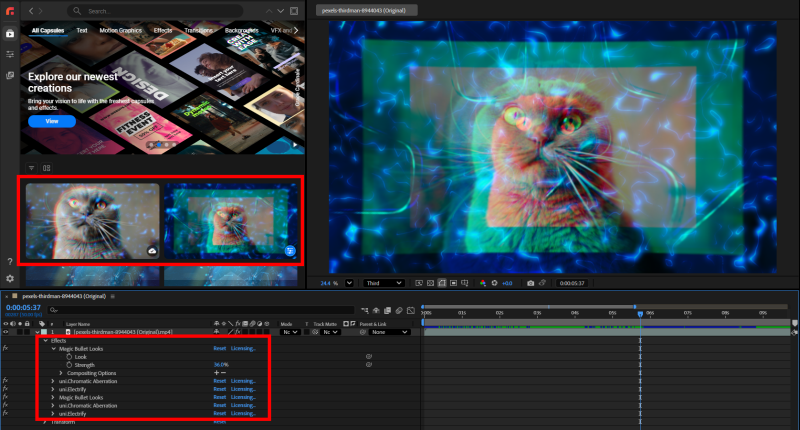Image resolution: width=800 pixels, height=430 pixels.
Task: Click the cloud download icon on first capsule
Action: point(152,251)
